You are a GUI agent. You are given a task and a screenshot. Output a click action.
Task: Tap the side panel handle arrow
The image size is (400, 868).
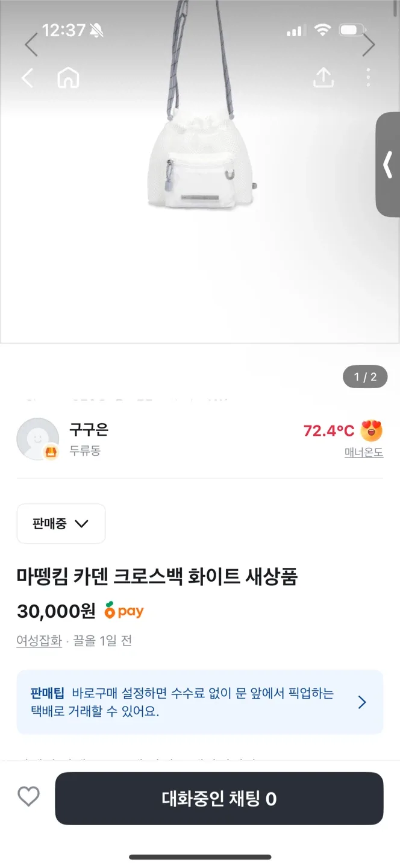[388, 164]
